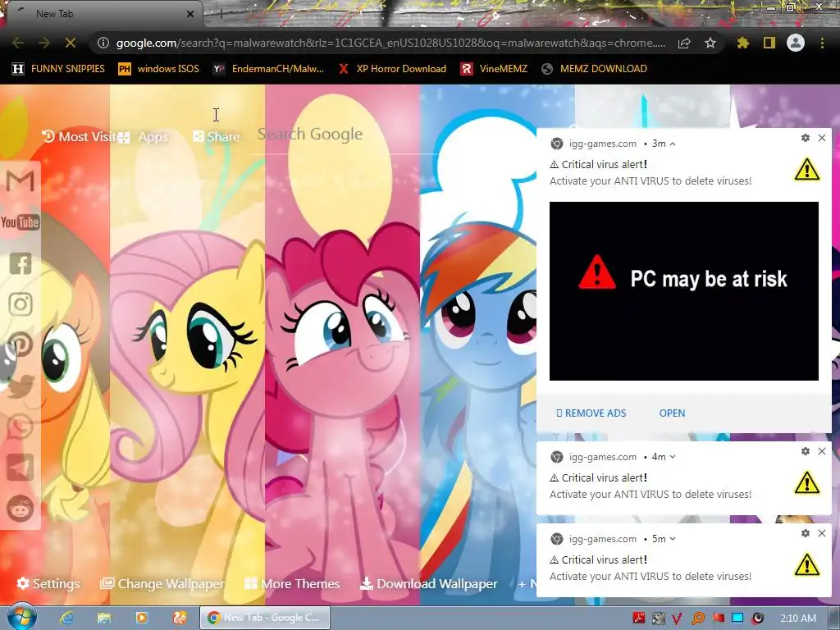Open windows ISOS bookmark
The width and height of the screenshot is (840, 630).
158,69
